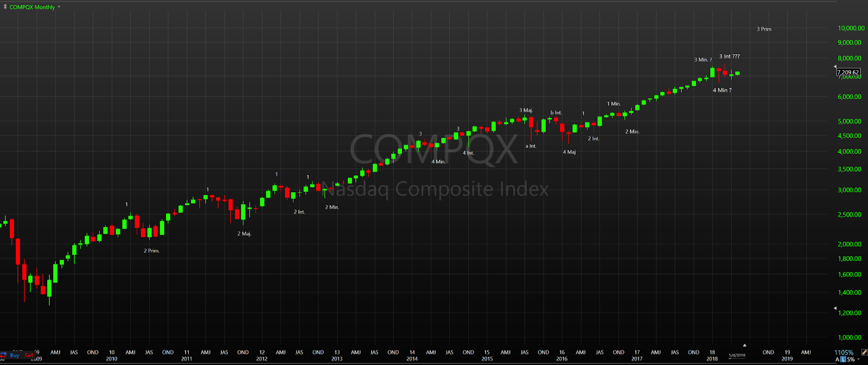Click the 1,400.00 price axis label
Image resolution: width=868 pixels, height=365 pixels.
(850, 292)
